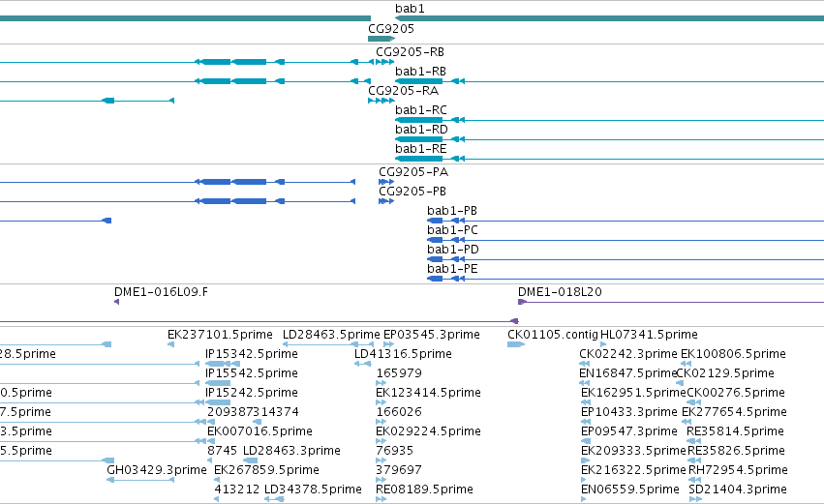The width and height of the screenshot is (824, 504).
Task: Select the EK162951.5prime EST label
Action: [633, 393]
